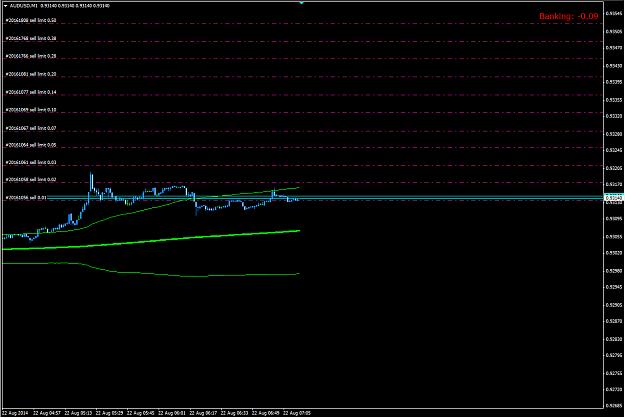Click the 22 Aug 05:29 time label
625x418 pixels.
coord(109,413)
